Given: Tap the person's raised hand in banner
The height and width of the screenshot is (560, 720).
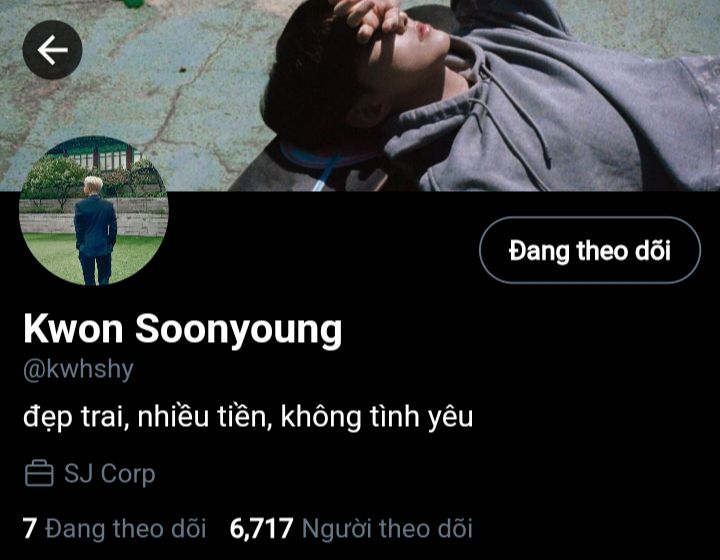Looking at the screenshot, I should coord(374,18).
